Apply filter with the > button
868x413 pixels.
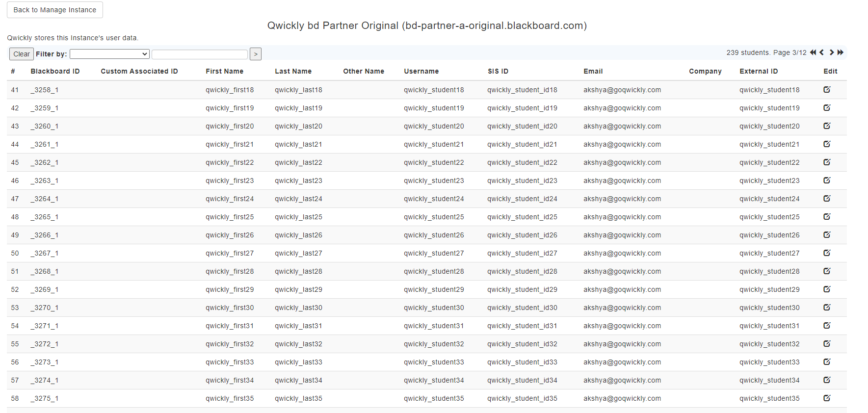point(256,54)
